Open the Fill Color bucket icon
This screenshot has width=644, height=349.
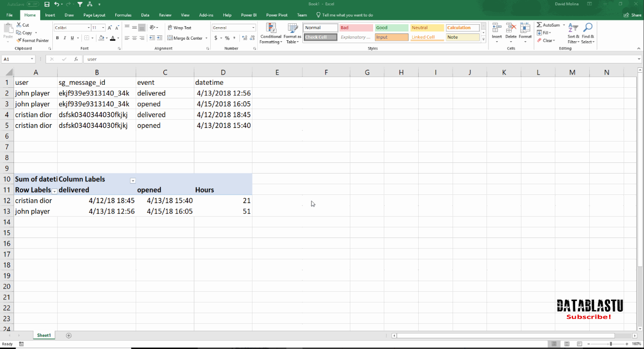point(102,38)
